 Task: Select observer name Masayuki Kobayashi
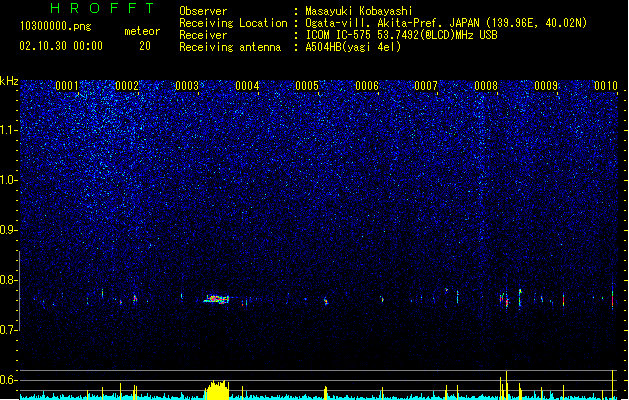tap(359, 11)
